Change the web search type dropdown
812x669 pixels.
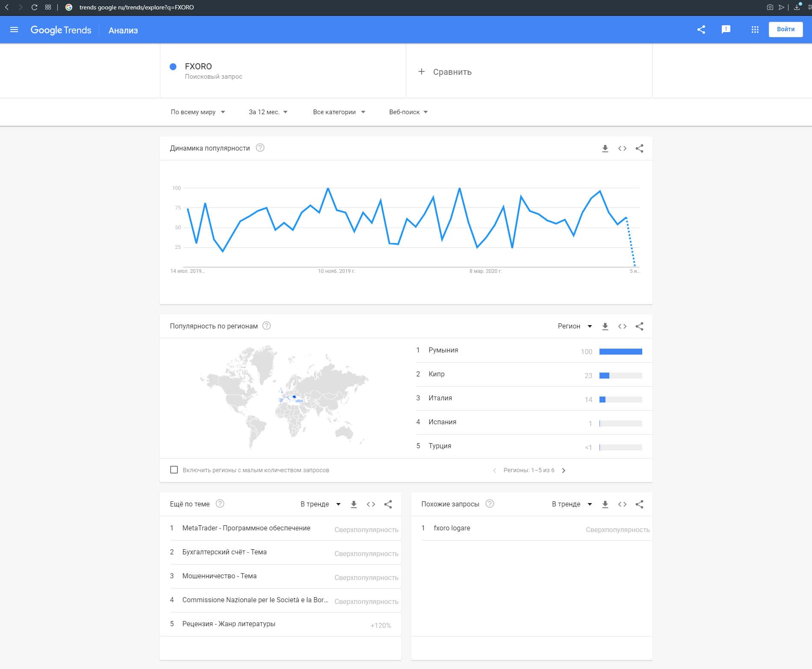(408, 112)
